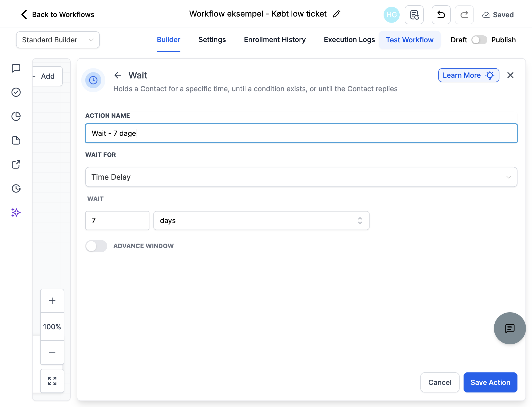The image size is (532, 407).
Task: Open the AI sparkle icon in sidebar
Action: tap(16, 213)
